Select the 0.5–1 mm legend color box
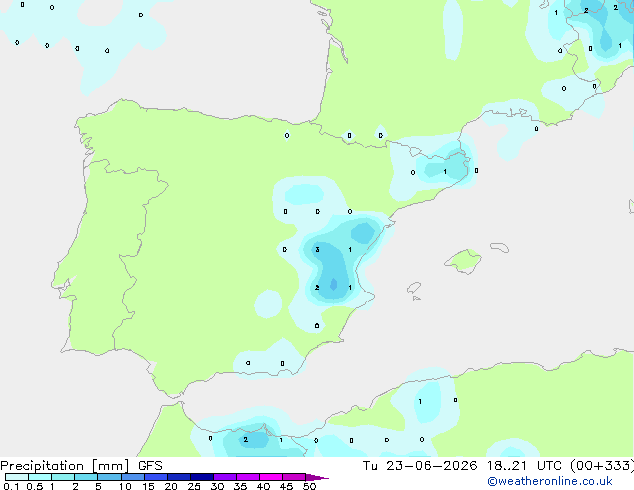Screen dimensions: 634x490 click(40, 477)
